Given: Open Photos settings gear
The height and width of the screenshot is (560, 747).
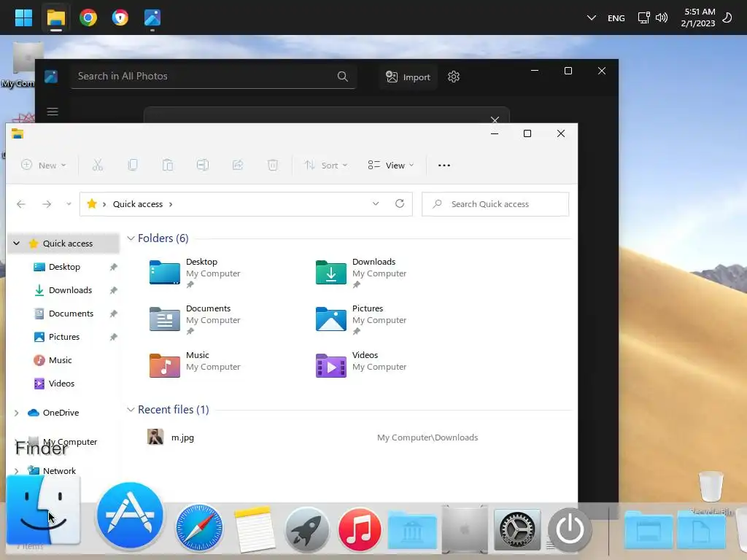Looking at the screenshot, I should (x=454, y=77).
